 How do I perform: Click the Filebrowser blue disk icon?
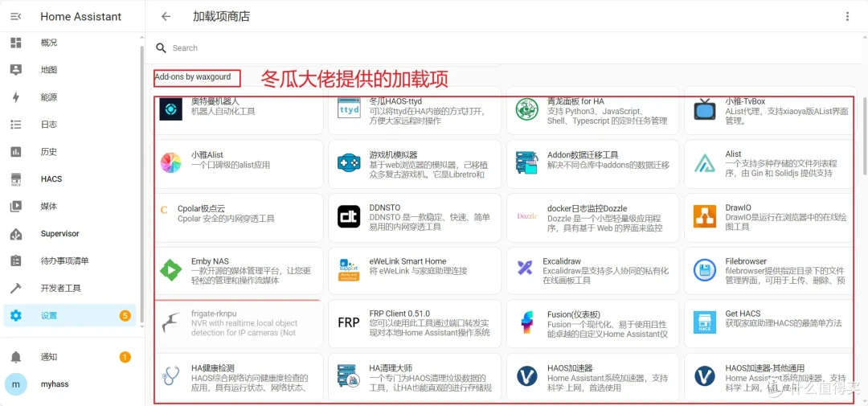pos(705,270)
